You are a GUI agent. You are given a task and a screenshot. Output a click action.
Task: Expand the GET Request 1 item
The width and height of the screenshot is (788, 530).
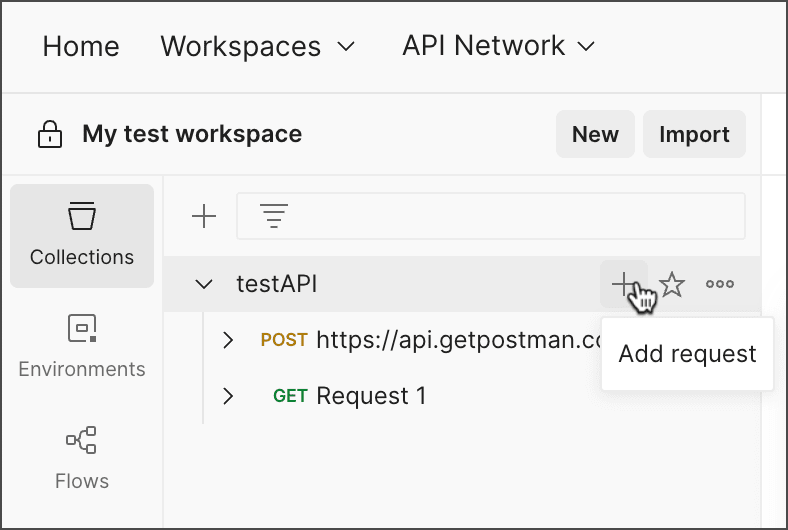(228, 396)
